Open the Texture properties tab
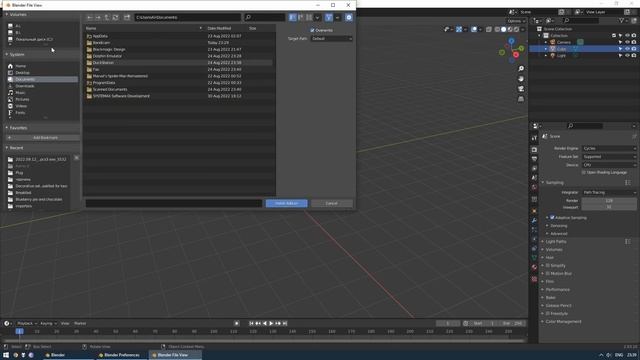 [534, 279]
